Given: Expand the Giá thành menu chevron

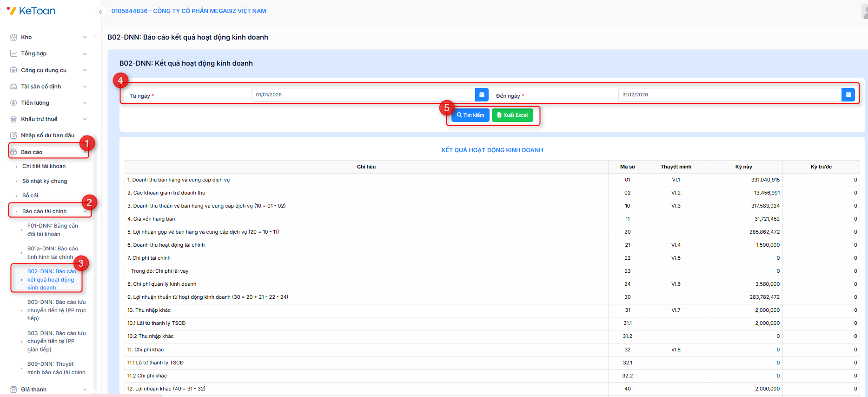Looking at the screenshot, I should pyautogui.click(x=85, y=390).
